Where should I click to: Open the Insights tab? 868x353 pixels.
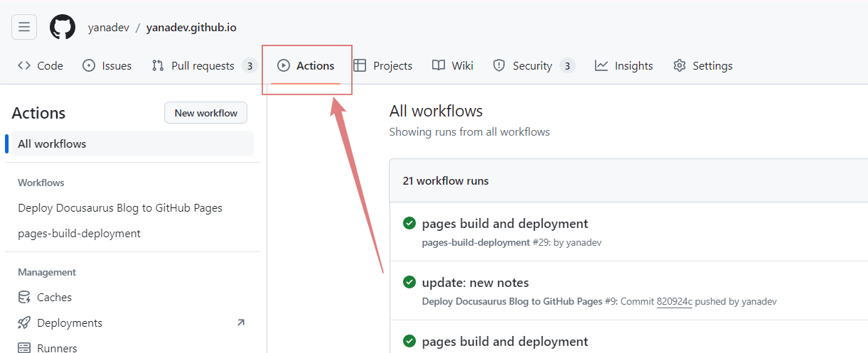tap(624, 65)
